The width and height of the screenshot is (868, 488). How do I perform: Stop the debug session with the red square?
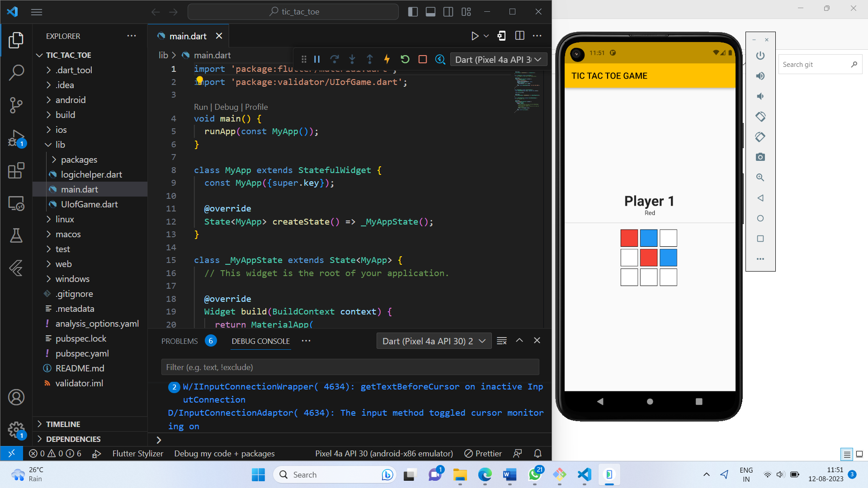click(x=422, y=59)
